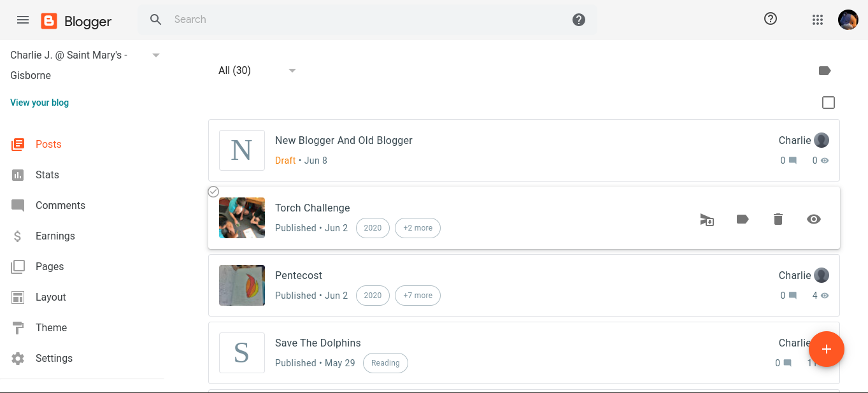The image size is (868, 393).
Task: Open the All (30) filter dropdown
Action: (x=292, y=71)
